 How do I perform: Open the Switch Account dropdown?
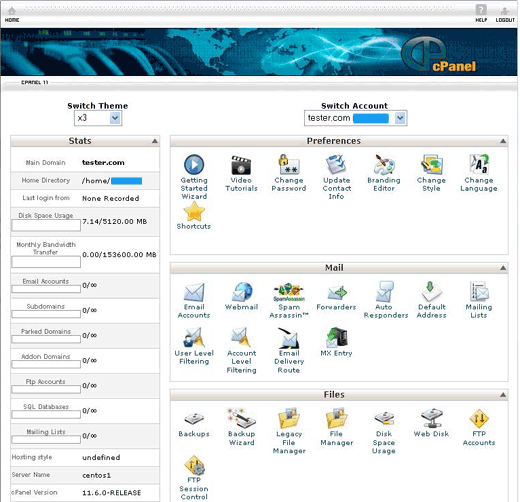pos(355,118)
